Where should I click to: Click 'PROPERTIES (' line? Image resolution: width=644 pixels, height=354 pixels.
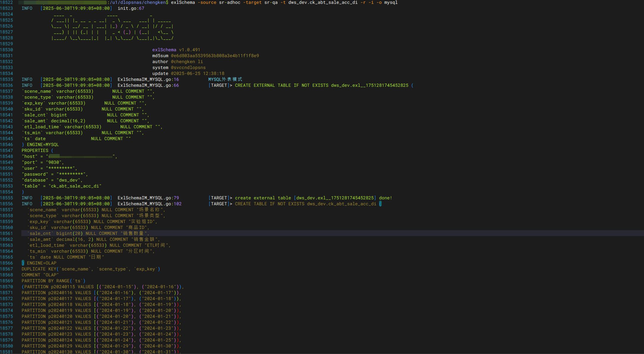tap(38, 150)
